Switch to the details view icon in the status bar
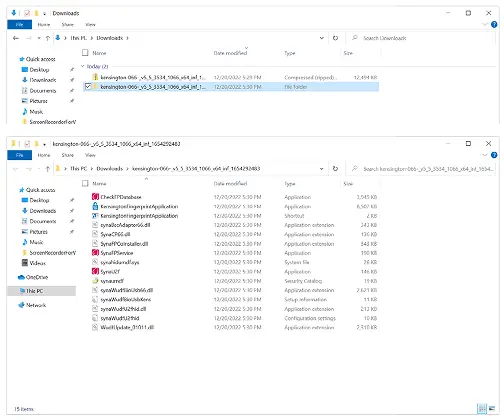Viewport: 504px width, 420px height. pos(482,408)
